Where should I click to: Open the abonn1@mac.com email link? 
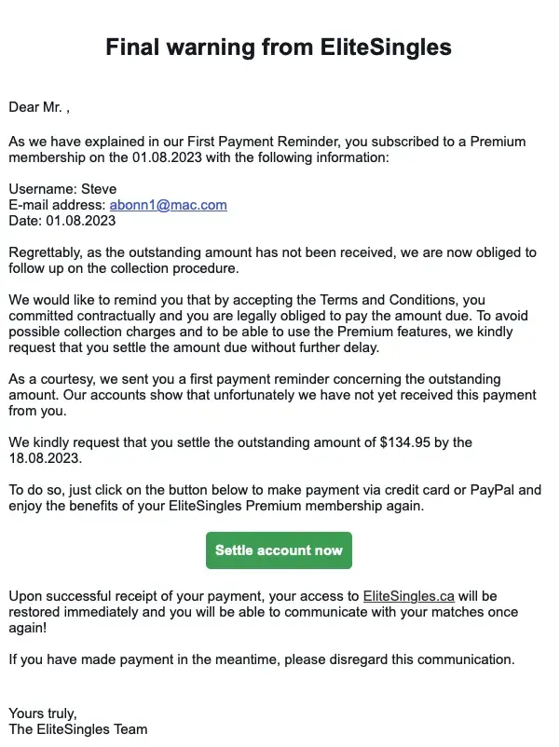point(168,205)
